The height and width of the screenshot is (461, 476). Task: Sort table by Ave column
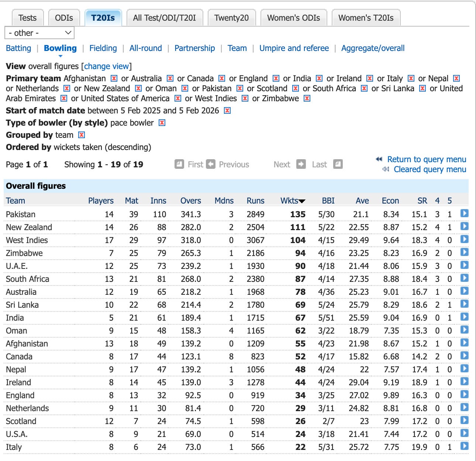pyautogui.click(x=362, y=201)
